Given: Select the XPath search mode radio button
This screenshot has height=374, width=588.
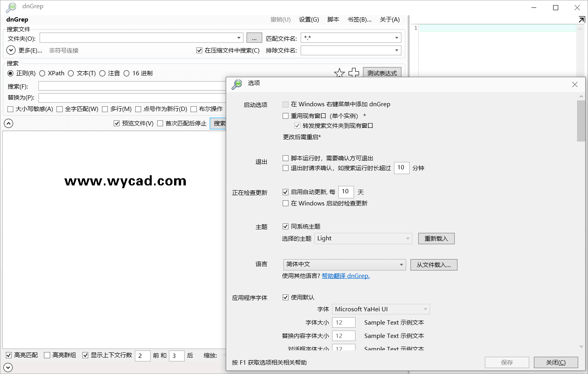Looking at the screenshot, I should pyautogui.click(x=42, y=73).
